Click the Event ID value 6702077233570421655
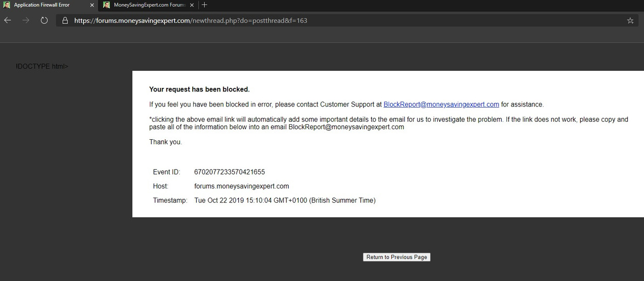Screen dimensions: 644x281 tap(229, 172)
